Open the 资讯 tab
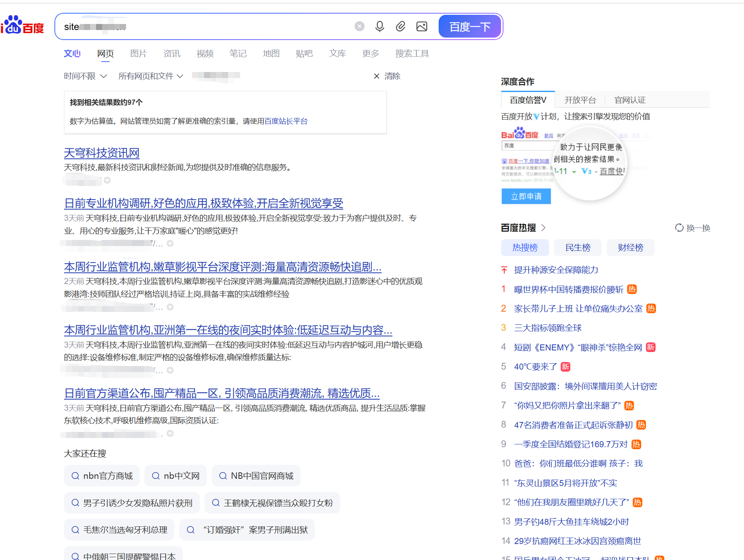 [172, 54]
